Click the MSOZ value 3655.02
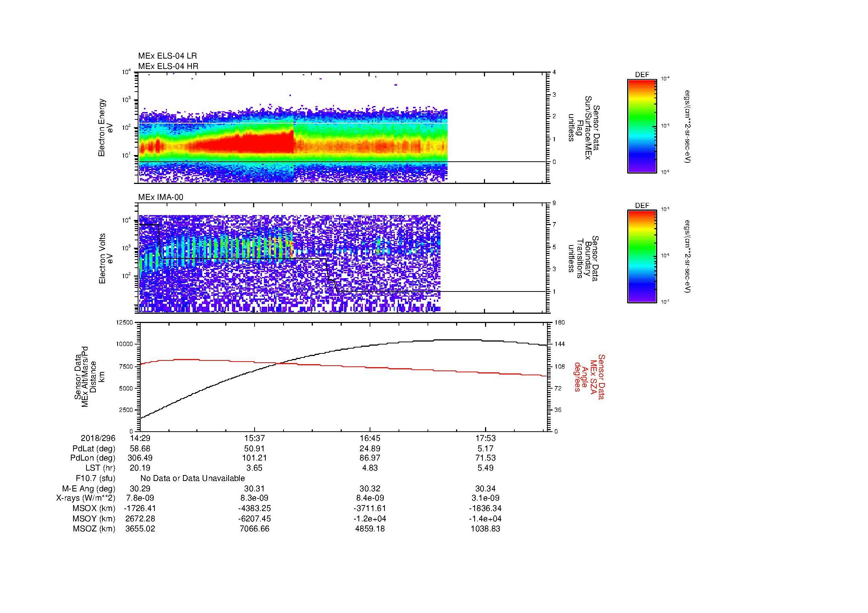The width and height of the screenshot is (868, 613). (140, 529)
